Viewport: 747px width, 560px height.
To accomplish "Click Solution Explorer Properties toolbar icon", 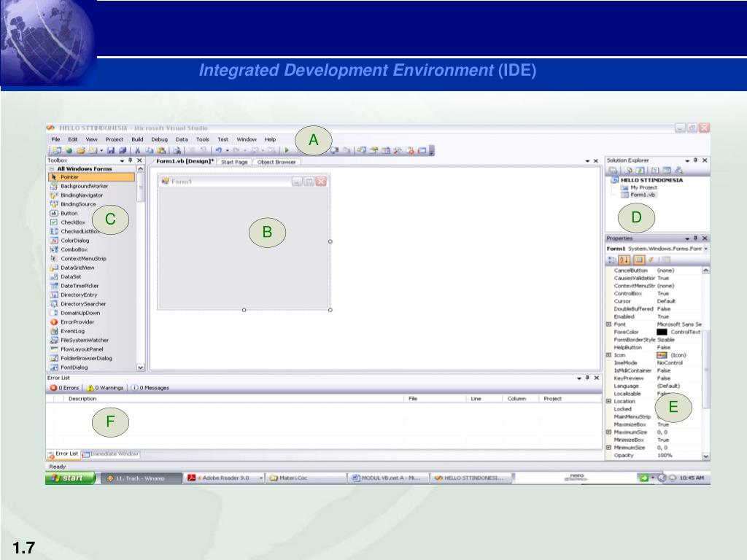I will tap(613, 170).
